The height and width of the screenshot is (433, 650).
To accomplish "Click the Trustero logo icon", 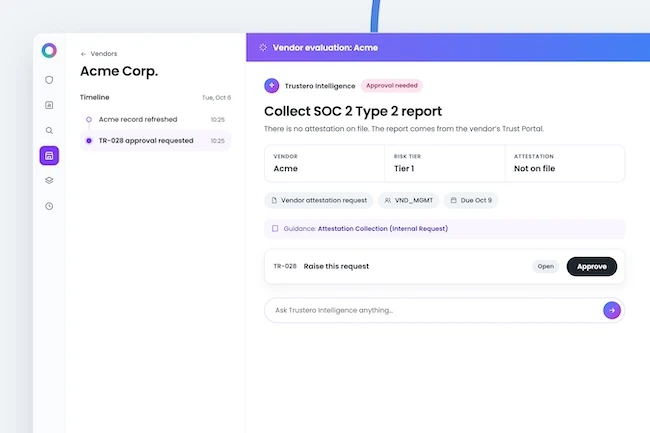I will [x=49, y=51].
